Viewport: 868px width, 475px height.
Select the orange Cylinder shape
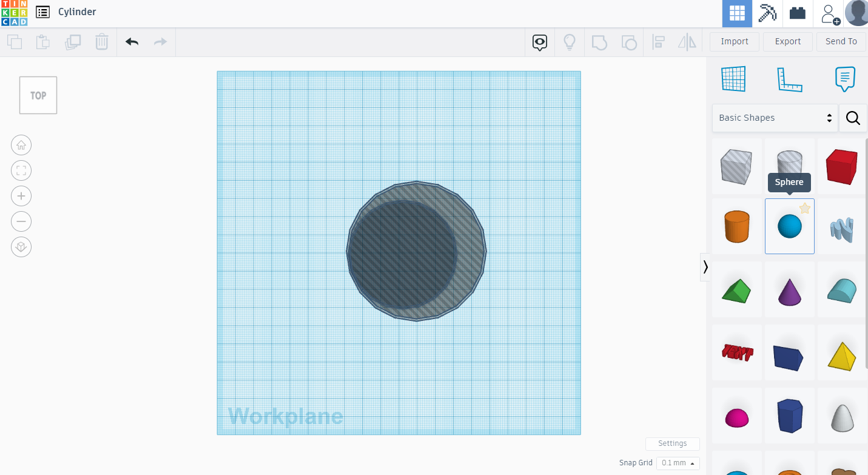tap(736, 226)
